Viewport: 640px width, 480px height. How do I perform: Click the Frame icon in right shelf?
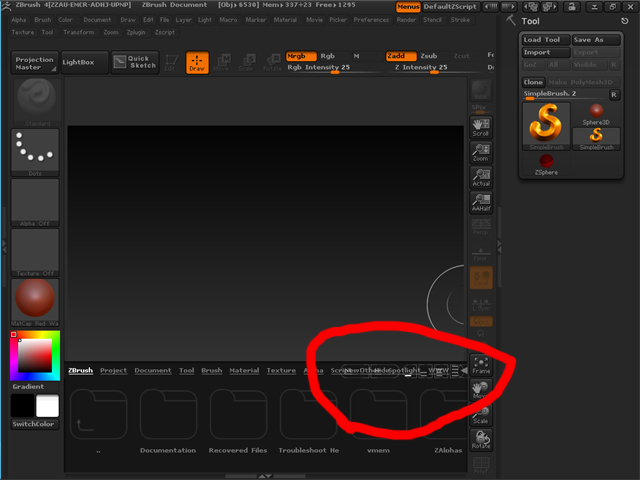point(481,365)
